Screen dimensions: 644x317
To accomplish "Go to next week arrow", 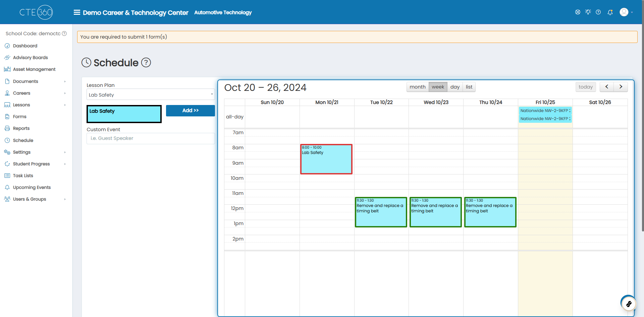I will [621, 87].
